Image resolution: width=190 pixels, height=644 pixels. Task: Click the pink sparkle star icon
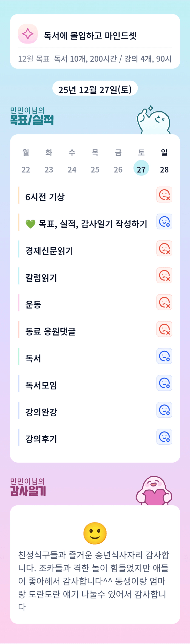click(28, 34)
